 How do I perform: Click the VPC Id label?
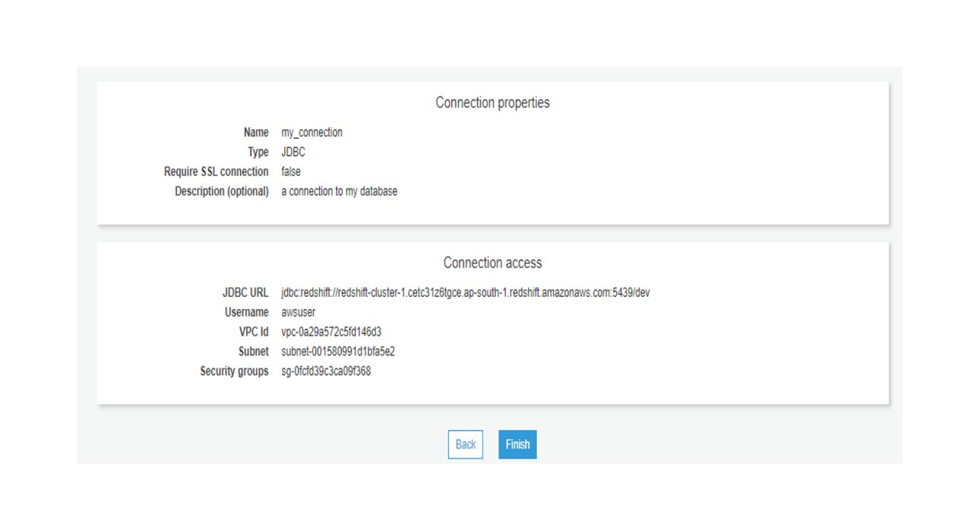[254, 332]
